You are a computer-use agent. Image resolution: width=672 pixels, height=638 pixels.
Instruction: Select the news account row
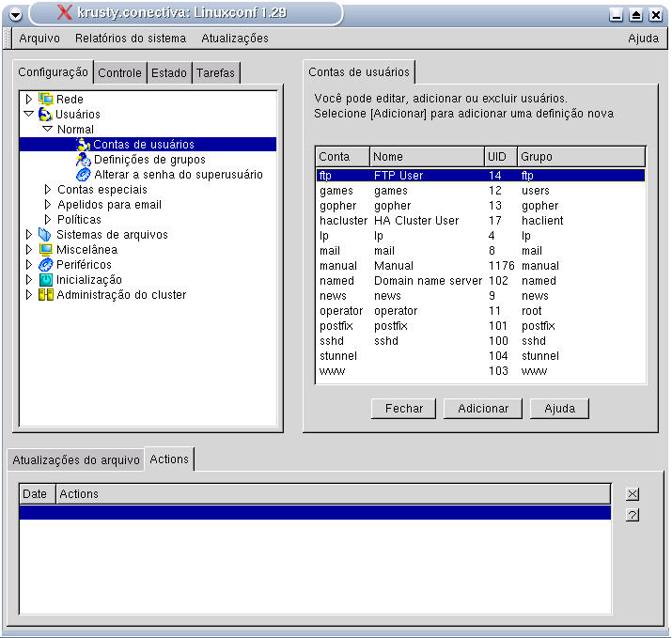[480, 295]
